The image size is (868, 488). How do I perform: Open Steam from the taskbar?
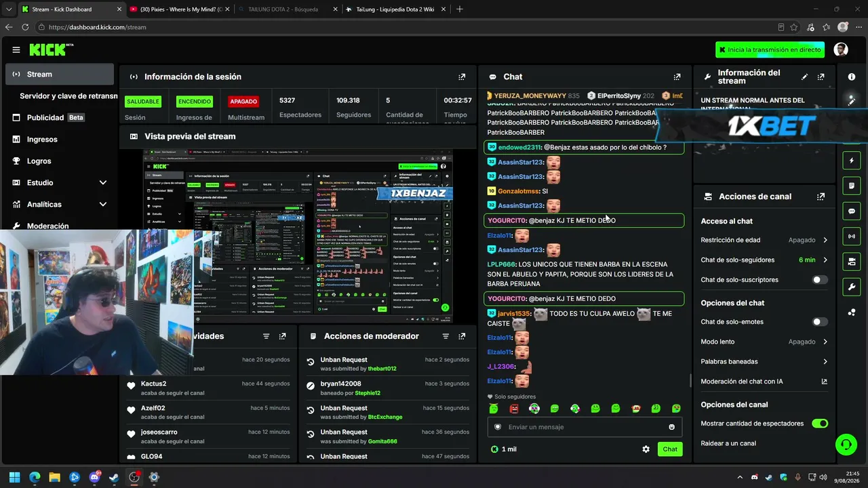tap(114, 477)
